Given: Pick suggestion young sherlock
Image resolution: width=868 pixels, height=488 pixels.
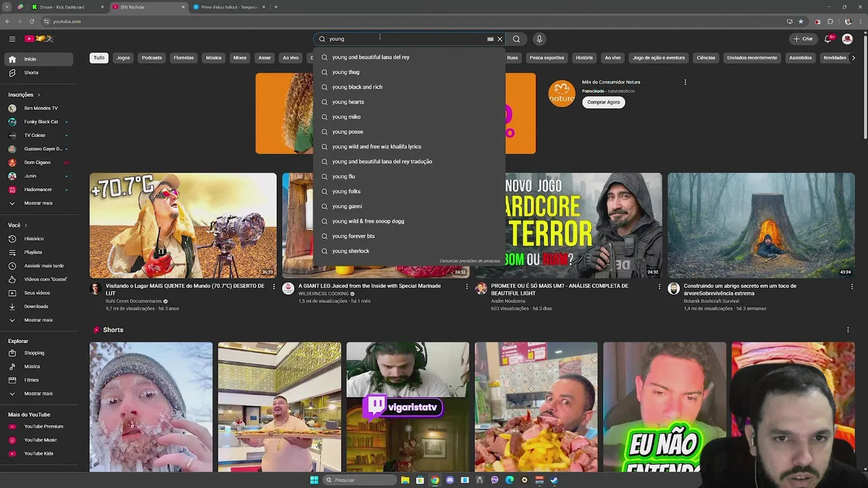Looking at the screenshot, I should coord(410,251).
